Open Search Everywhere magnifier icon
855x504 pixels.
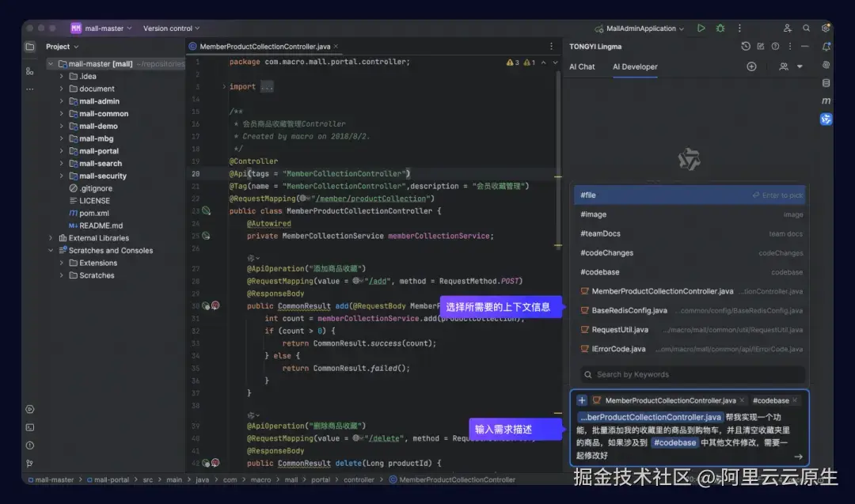[x=806, y=28]
